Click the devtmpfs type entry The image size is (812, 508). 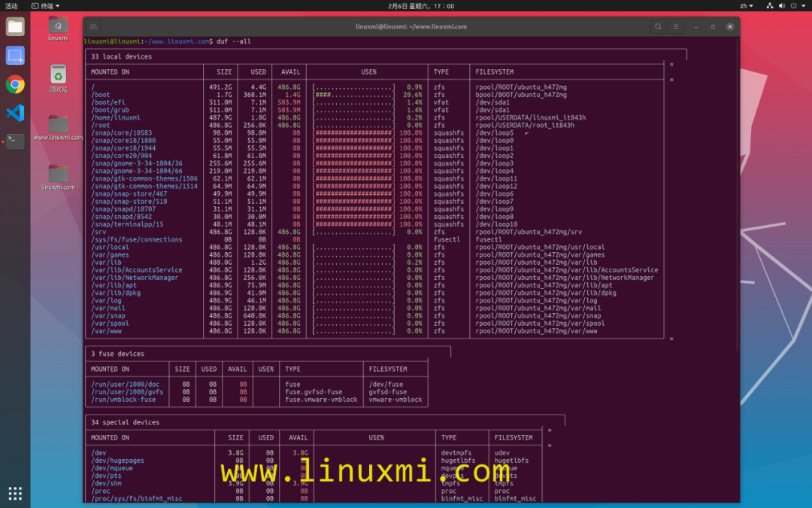click(x=456, y=452)
